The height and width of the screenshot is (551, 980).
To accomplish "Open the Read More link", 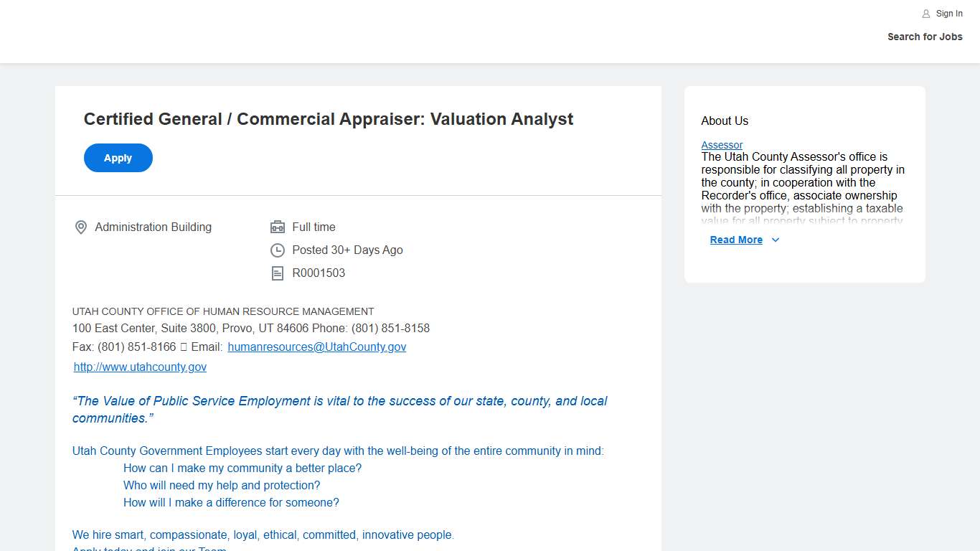I will 736,240.
